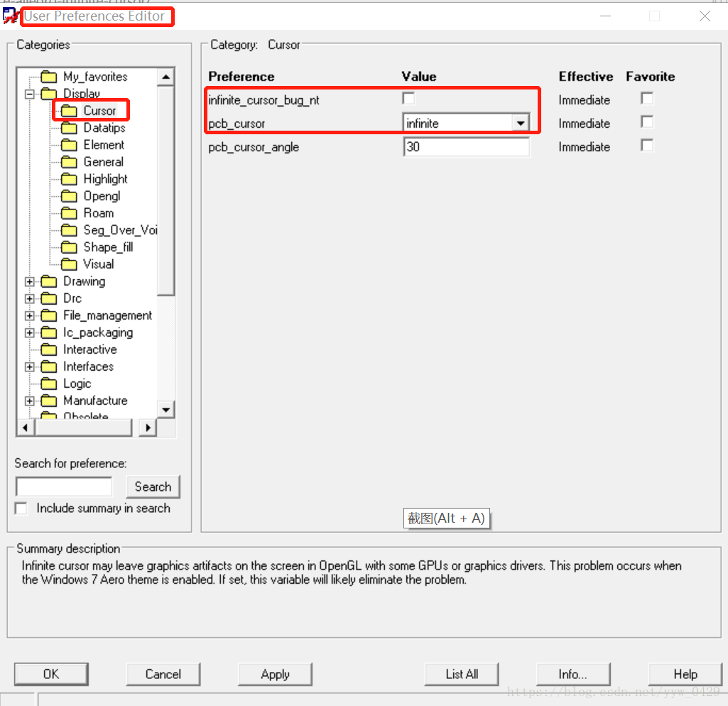Expand the Drawing category

(29, 281)
